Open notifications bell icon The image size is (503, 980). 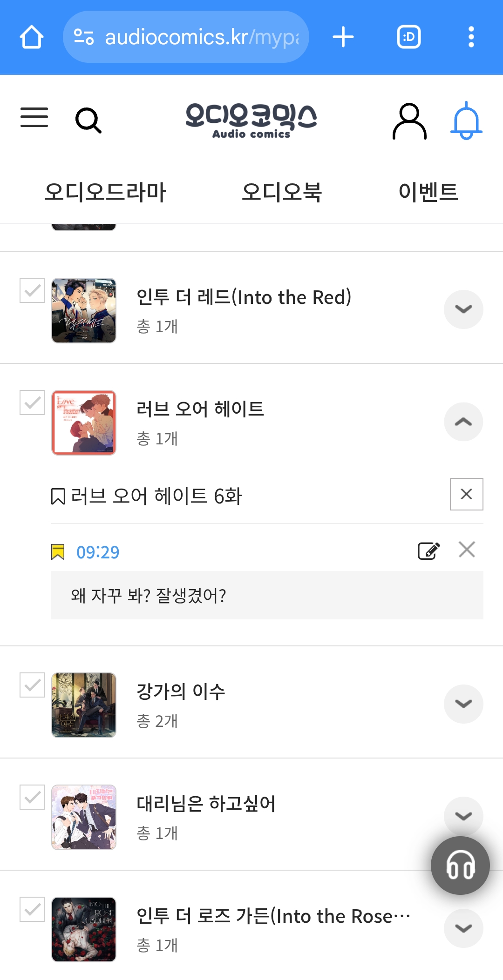coord(466,121)
